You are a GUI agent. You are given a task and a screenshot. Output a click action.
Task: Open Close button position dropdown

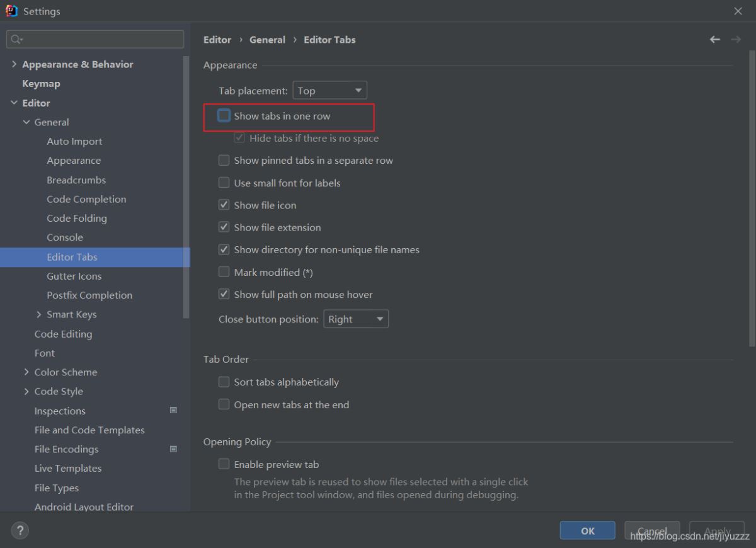click(356, 319)
